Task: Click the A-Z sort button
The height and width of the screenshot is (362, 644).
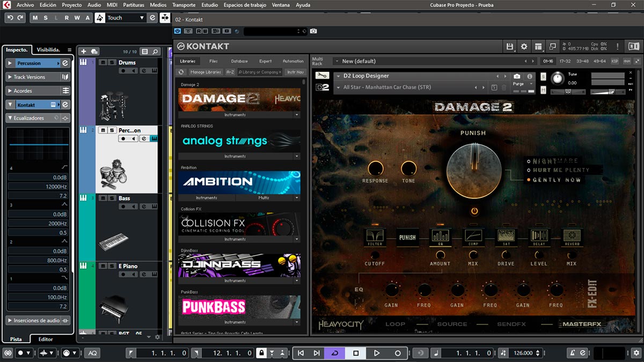Action: pos(230,72)
